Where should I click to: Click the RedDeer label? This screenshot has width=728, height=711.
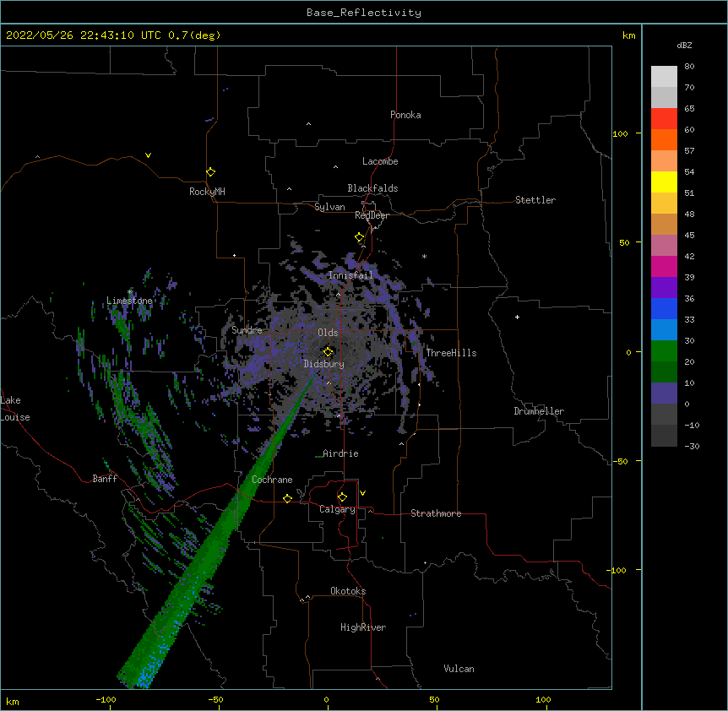click(372, 215)
